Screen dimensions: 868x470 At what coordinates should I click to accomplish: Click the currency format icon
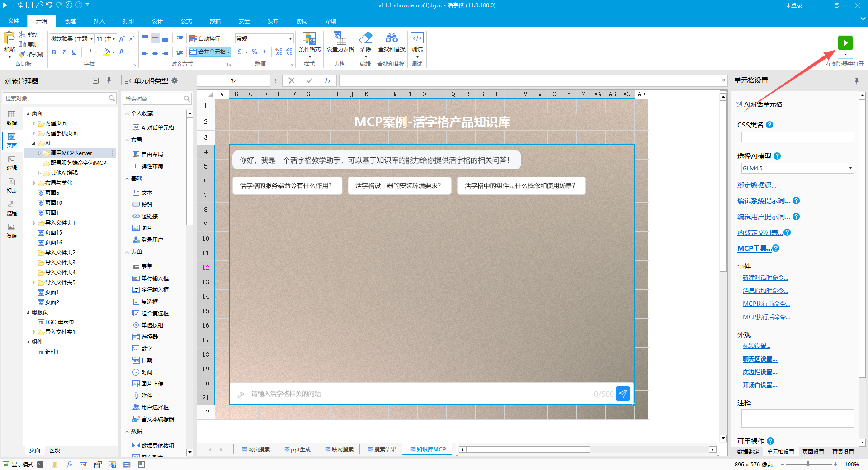(x=240, y=52)
